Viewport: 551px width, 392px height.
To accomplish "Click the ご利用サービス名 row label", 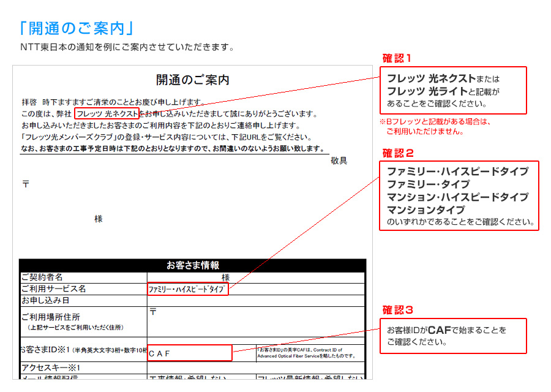I will [x=54, y=288].
